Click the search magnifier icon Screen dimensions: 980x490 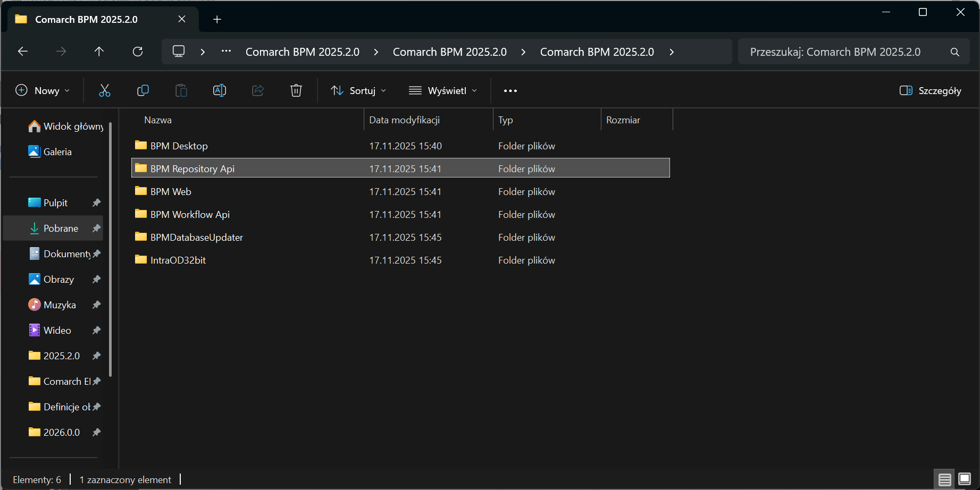coord(955,52)
